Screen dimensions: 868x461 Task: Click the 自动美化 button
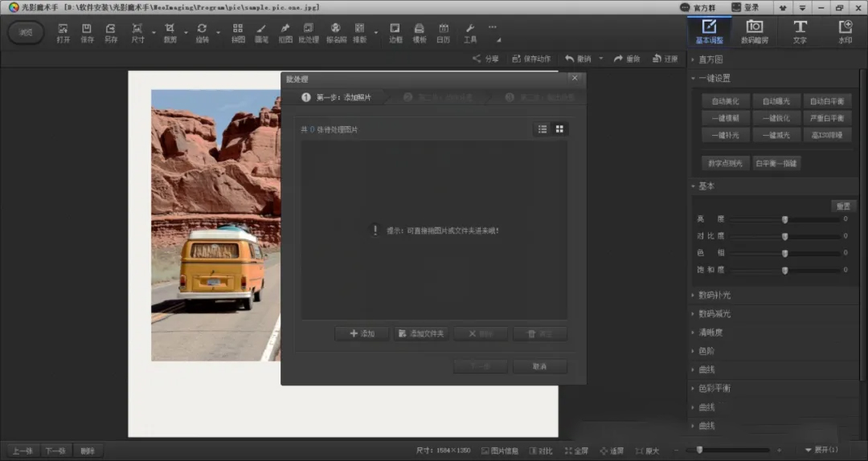pos(725,101)
